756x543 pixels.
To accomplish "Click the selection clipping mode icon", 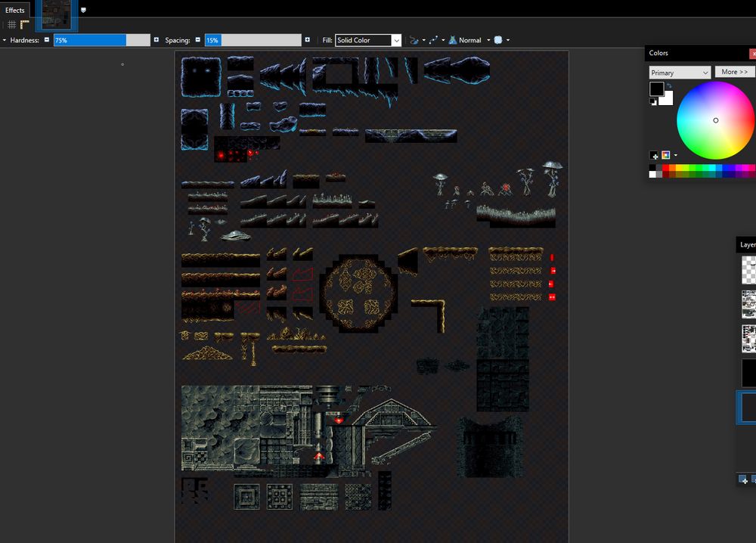I will (433, 40).
